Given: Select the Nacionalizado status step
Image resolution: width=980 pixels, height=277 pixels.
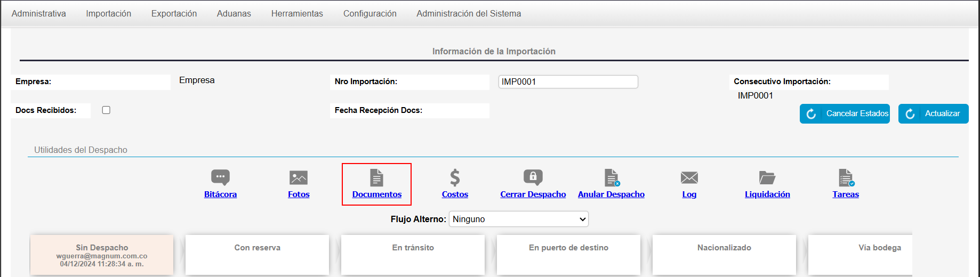Looking at the screenshot, I should [x=724, y=255].
